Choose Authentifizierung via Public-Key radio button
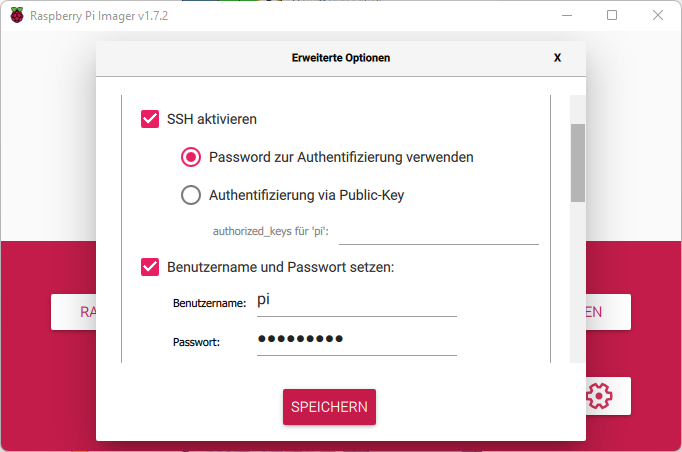682x452 pixels. click(191, 195)
